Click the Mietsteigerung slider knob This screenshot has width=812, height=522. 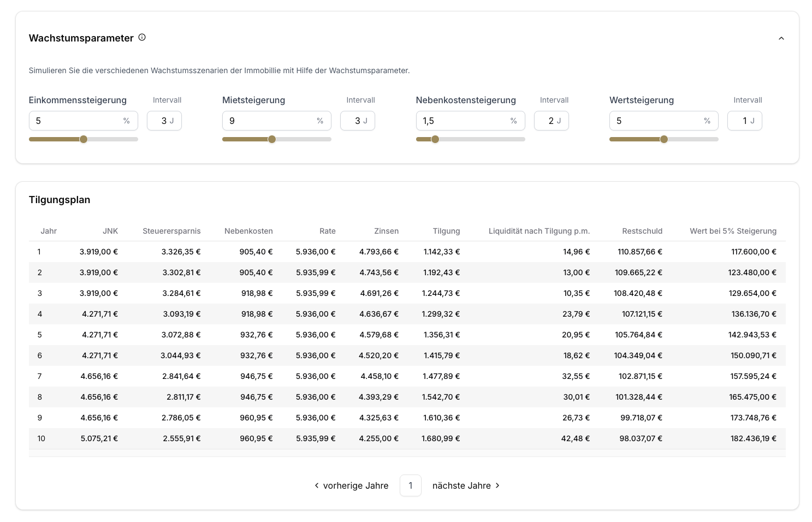272,139
